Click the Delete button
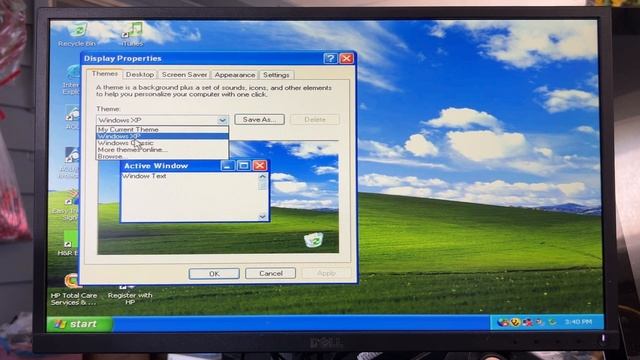Screen dimensions: 640x360 (315, 120)
